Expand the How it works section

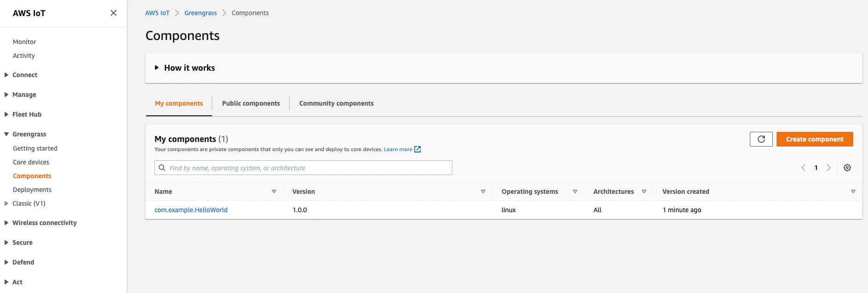[157, 68]
